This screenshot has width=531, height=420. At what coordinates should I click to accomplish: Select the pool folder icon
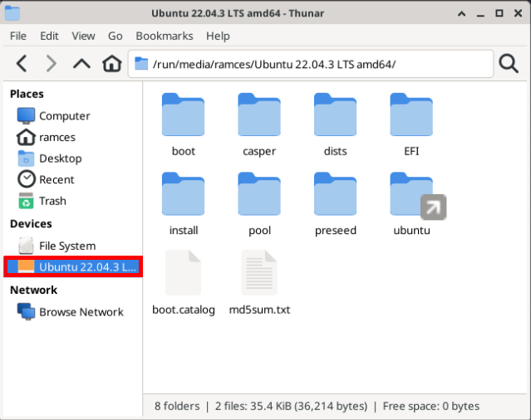click(259, 194)
